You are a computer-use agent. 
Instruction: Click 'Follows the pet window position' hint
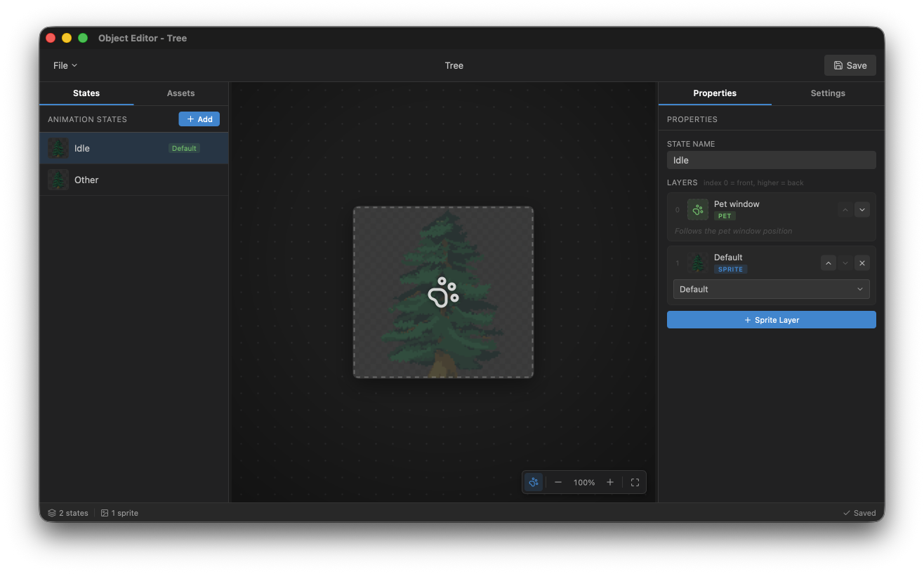(x=733, y=231)
